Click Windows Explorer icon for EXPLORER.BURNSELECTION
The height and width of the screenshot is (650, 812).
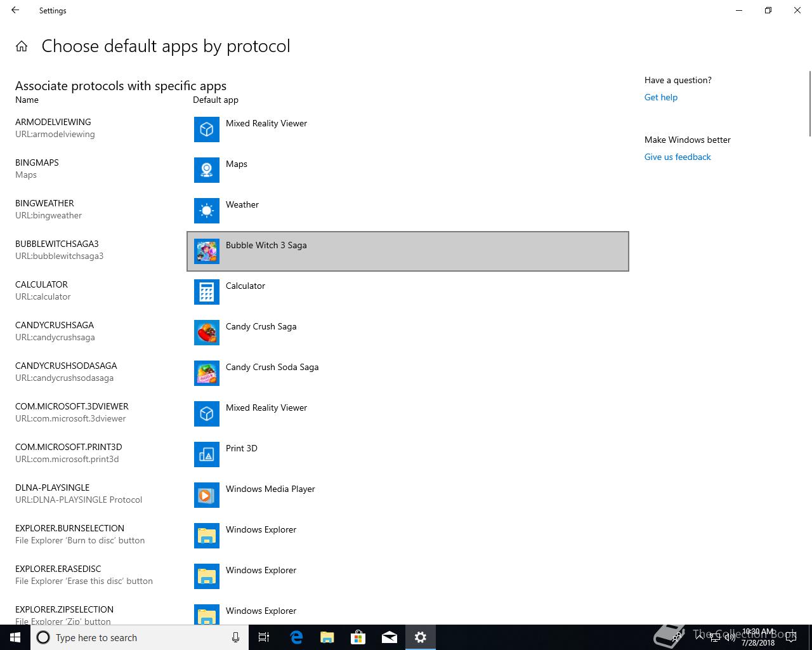(x=207, y=536)
